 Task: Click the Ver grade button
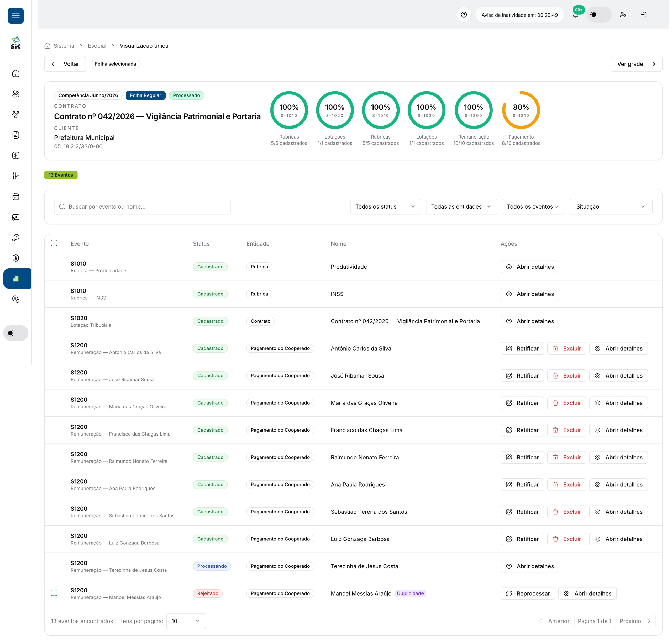pyautogui.click(x=636, y=64)
